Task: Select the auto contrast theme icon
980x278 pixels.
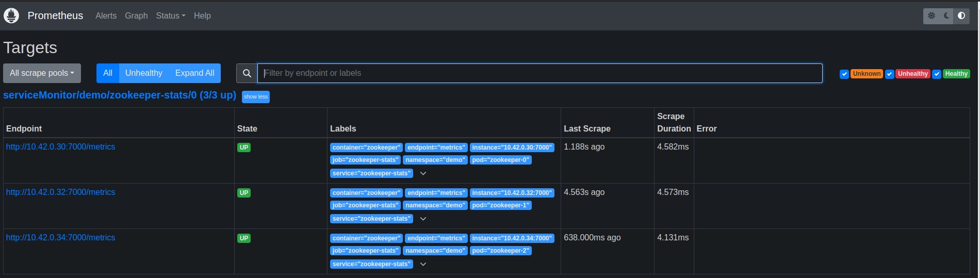Action: [x=961, y=15]
